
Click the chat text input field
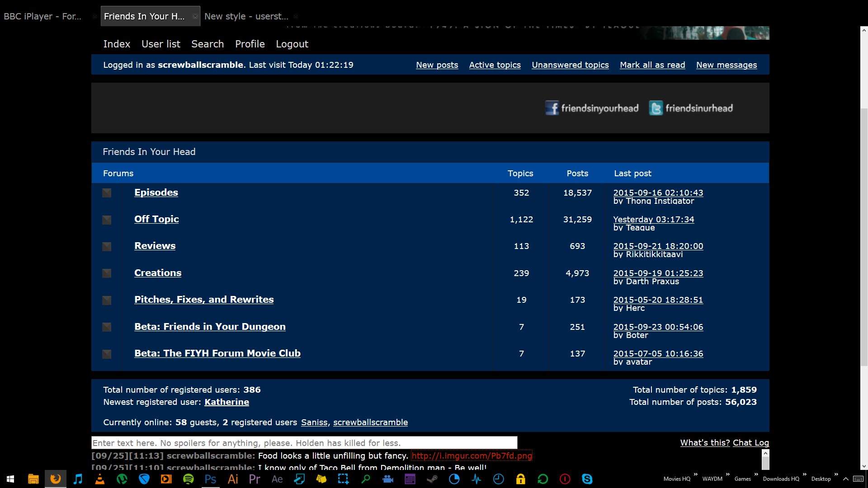point(304,443)
